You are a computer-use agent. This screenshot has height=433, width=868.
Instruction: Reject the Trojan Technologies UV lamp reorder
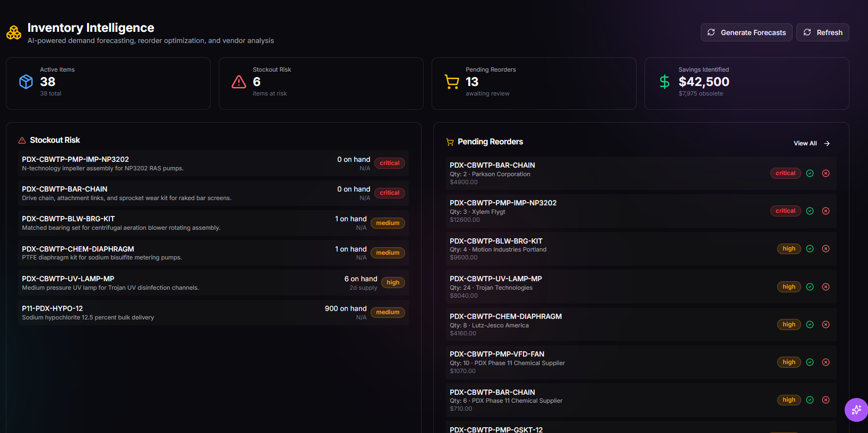coord(826,287)
